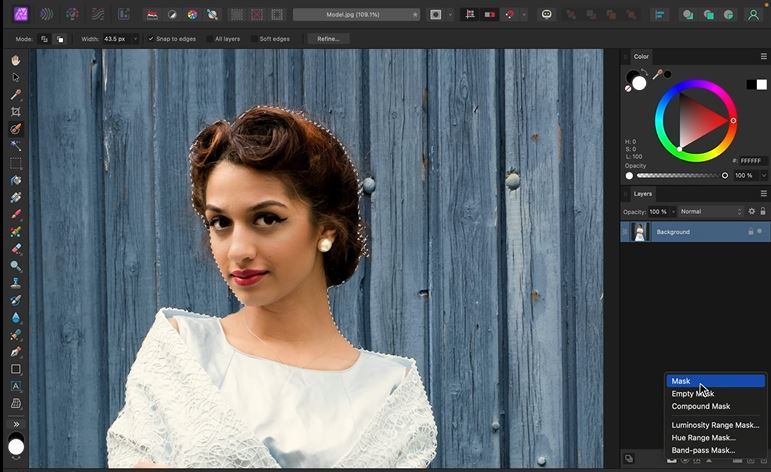The height and width of the screenshot is (472, 771).
Task: Switch to the Develop Persona
Action: pyautogui.click(x=72, y=14)
